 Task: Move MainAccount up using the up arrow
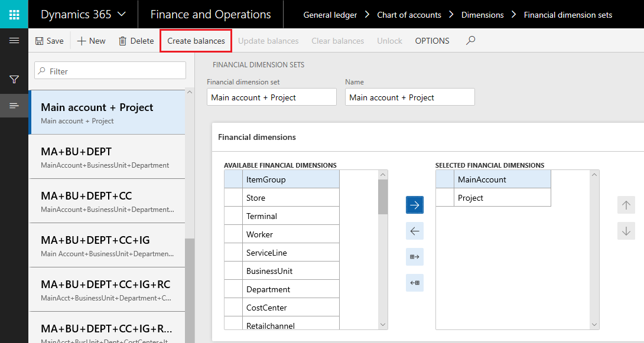(626, 205)
